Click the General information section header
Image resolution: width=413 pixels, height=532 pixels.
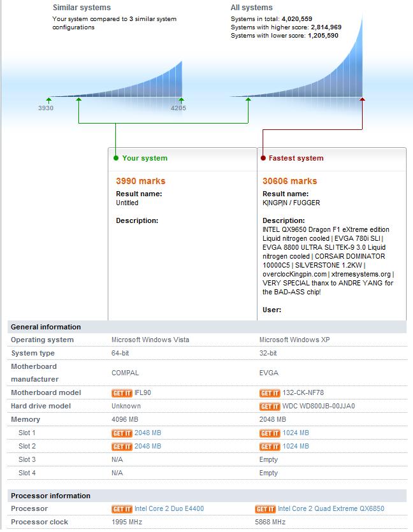207,327
